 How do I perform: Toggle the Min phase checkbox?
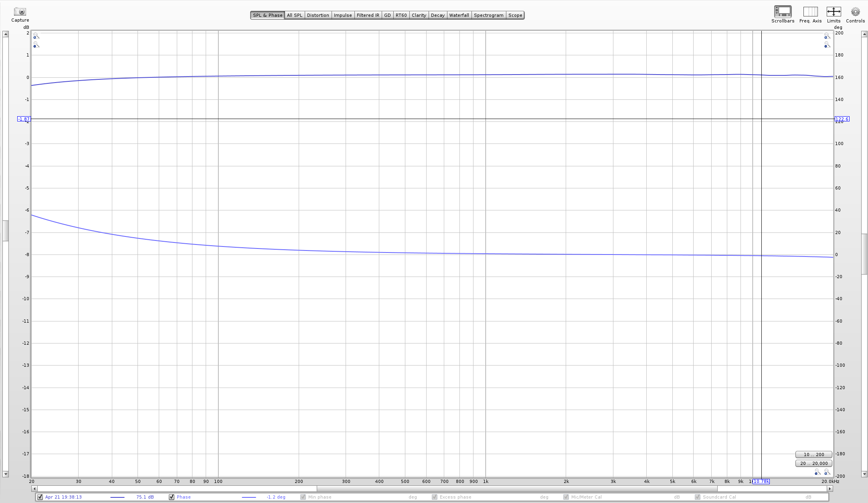pos(303,497)
